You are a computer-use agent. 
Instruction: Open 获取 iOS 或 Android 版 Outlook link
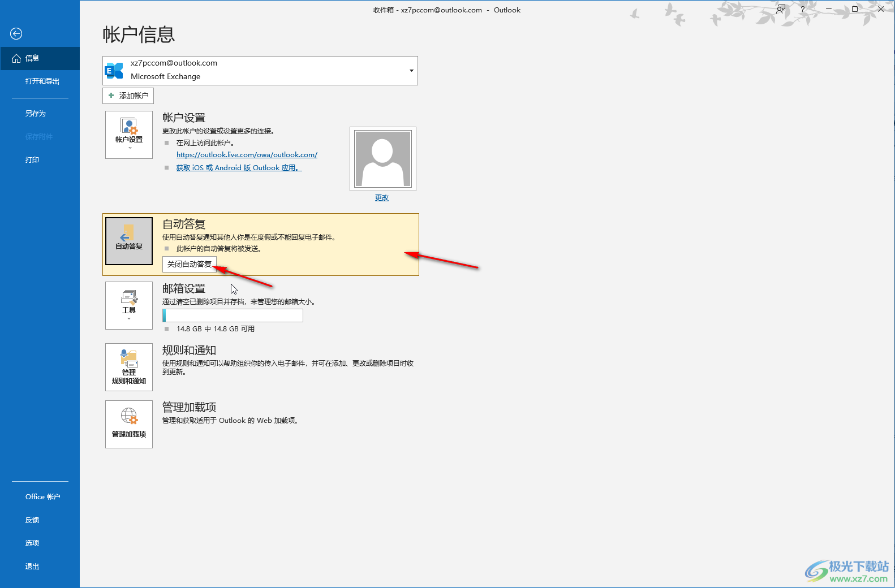(x=239, y=168)
